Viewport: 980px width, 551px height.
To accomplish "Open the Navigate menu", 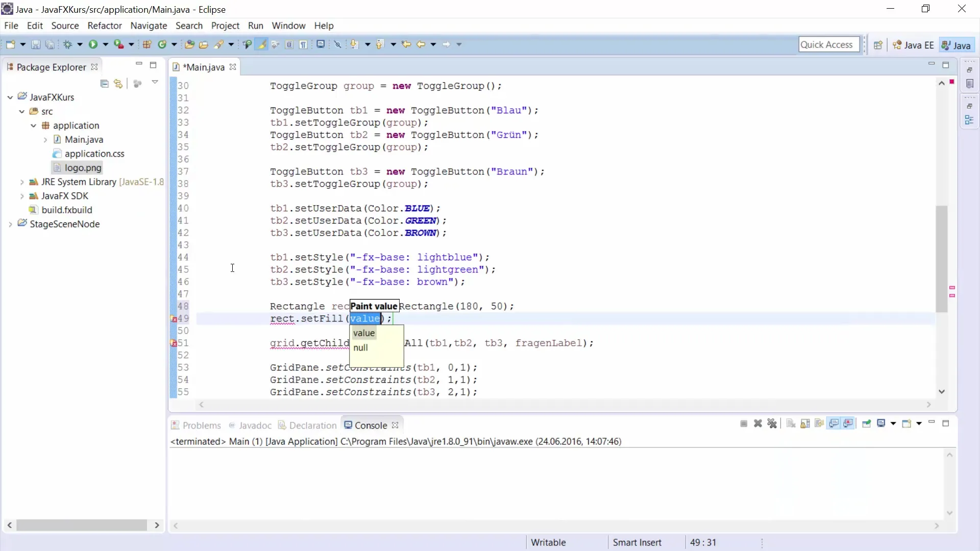I will 149,26.
